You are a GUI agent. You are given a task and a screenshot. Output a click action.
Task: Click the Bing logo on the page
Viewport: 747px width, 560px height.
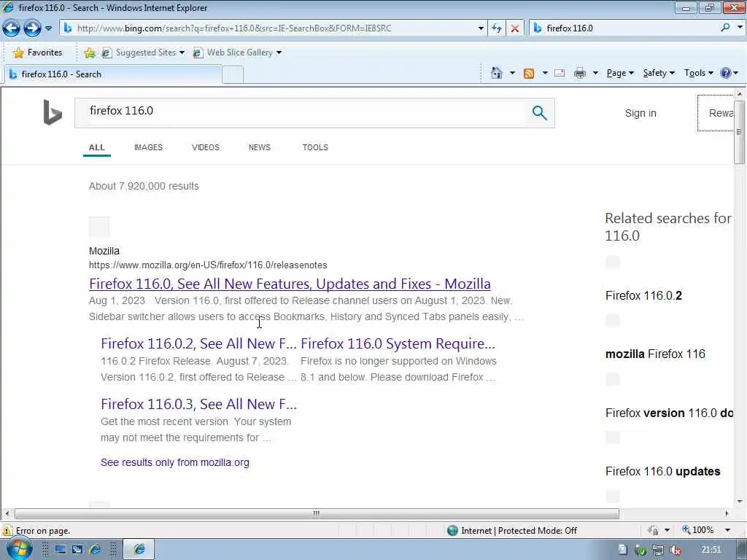point(53,112)
